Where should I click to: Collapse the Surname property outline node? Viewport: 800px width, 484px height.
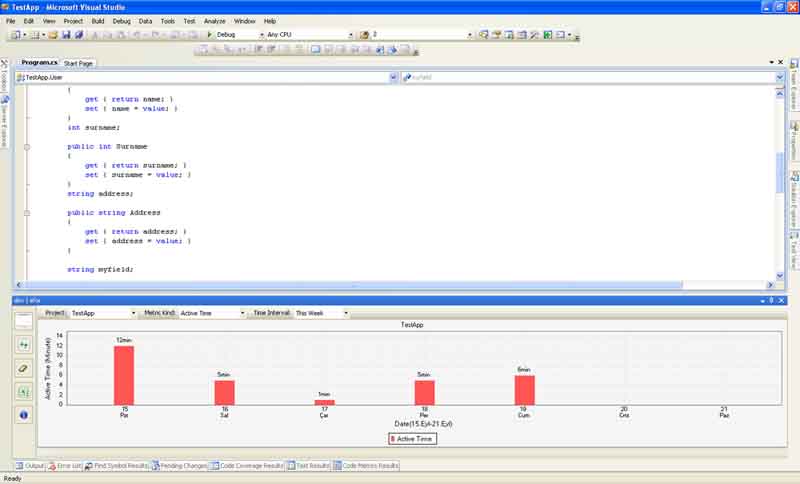point(27,147)
